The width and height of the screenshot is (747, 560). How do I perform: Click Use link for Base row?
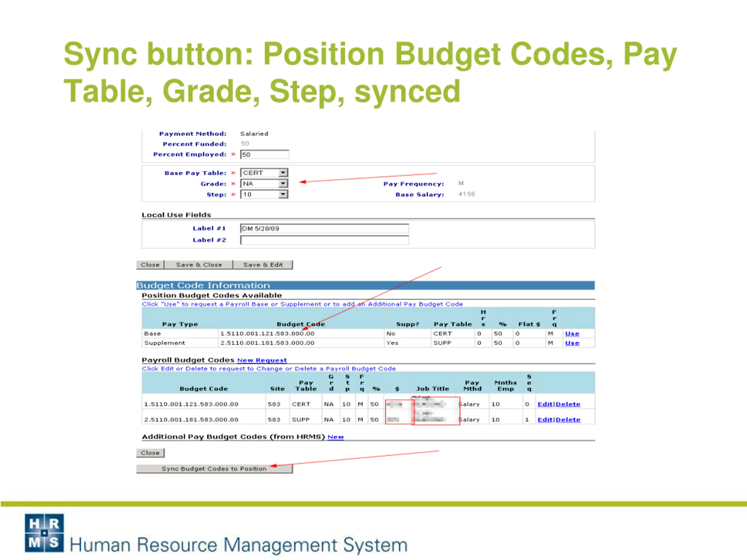click(x=572, y=333)
